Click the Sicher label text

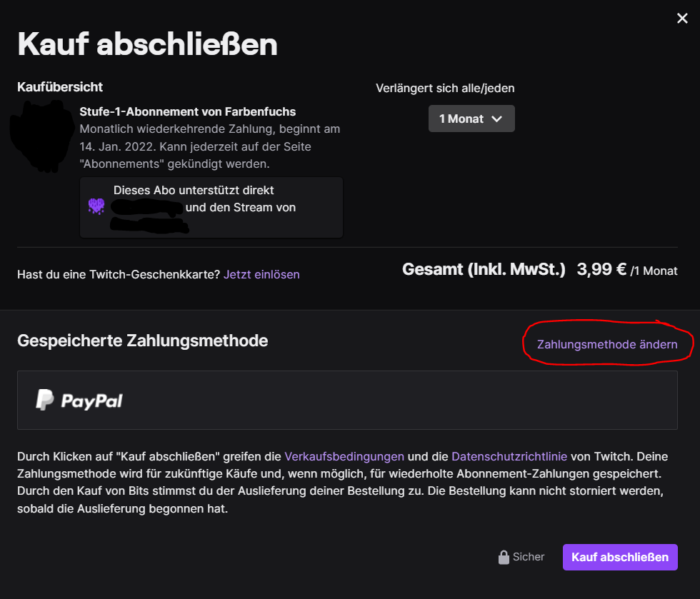click(529, 557)
